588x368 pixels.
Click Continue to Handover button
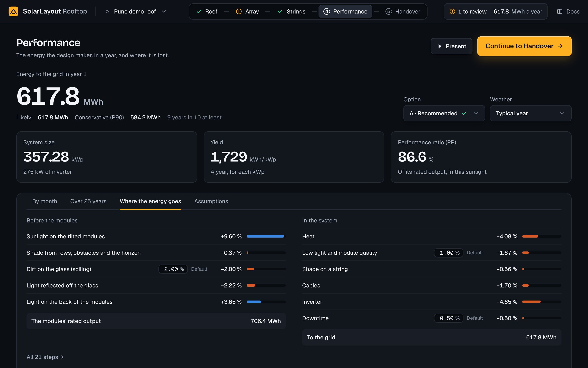click(x=524, y=46)
